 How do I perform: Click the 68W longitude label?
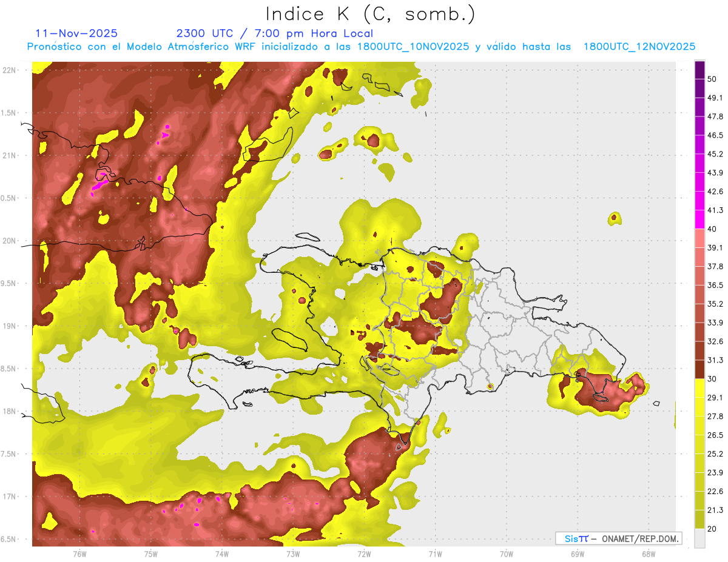point(649,554)
